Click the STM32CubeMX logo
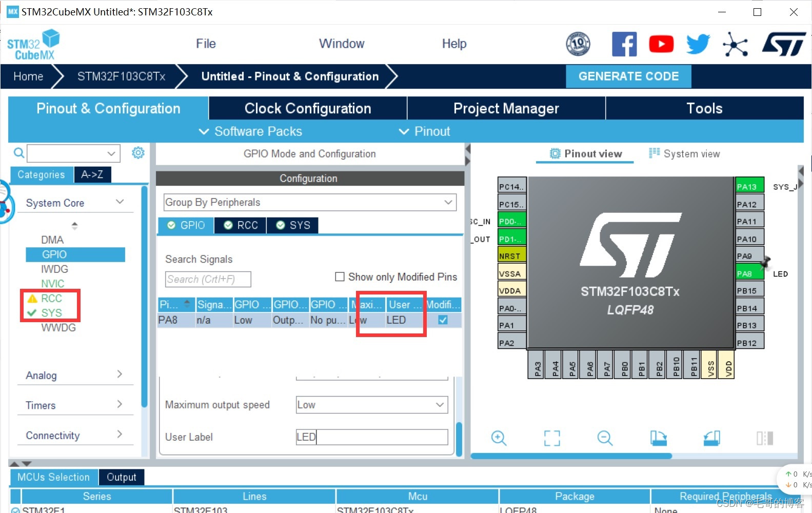The height and width of the screenshot is (513, 812). [x=33, y=45]
